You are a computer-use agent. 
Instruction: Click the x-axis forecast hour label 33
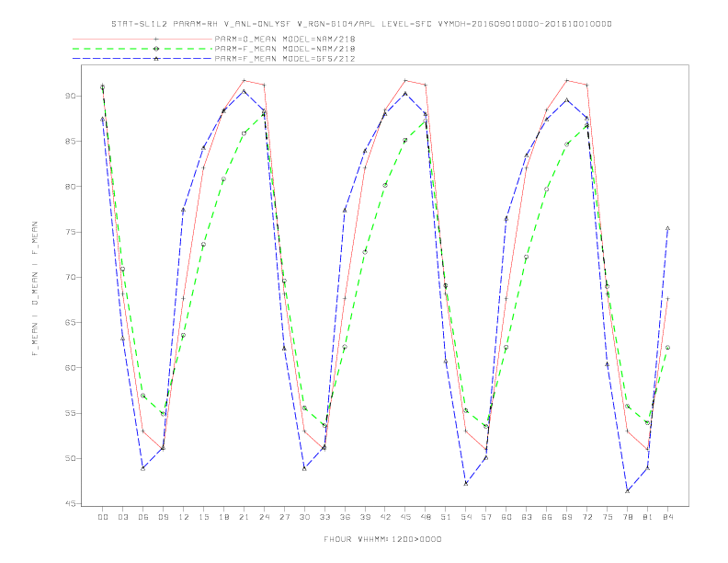pos(324,517)
